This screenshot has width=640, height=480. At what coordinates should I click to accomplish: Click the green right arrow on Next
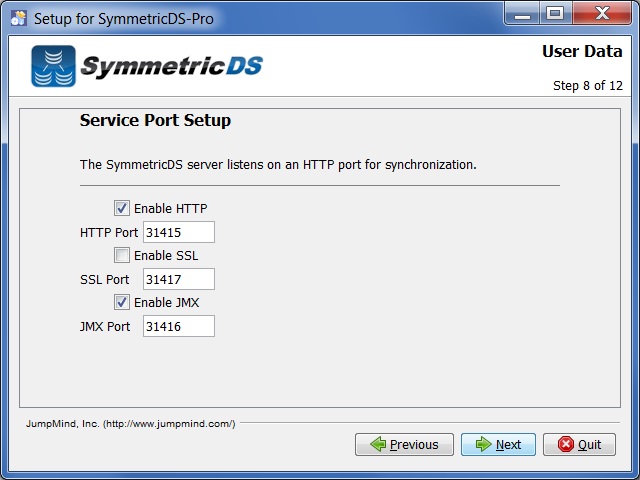484,444
